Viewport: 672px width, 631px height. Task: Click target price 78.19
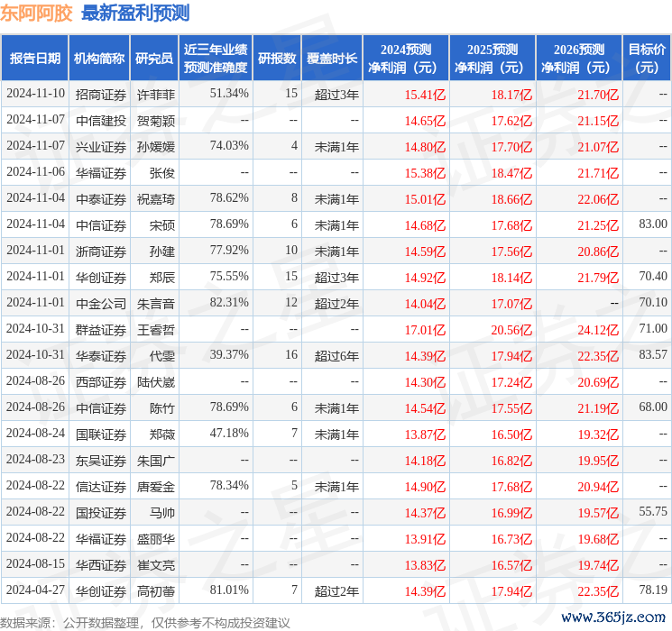[x=653, y=590]
